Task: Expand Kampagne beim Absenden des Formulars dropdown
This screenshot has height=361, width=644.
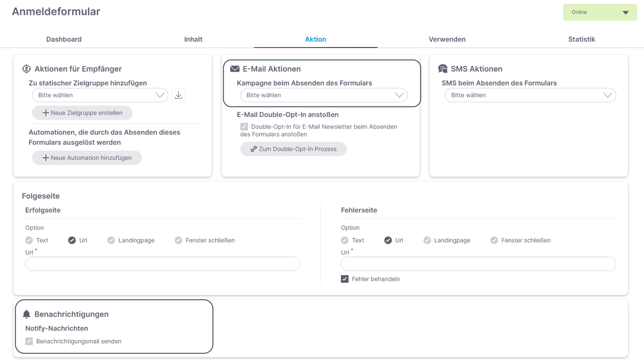Action: coord(324,95)
